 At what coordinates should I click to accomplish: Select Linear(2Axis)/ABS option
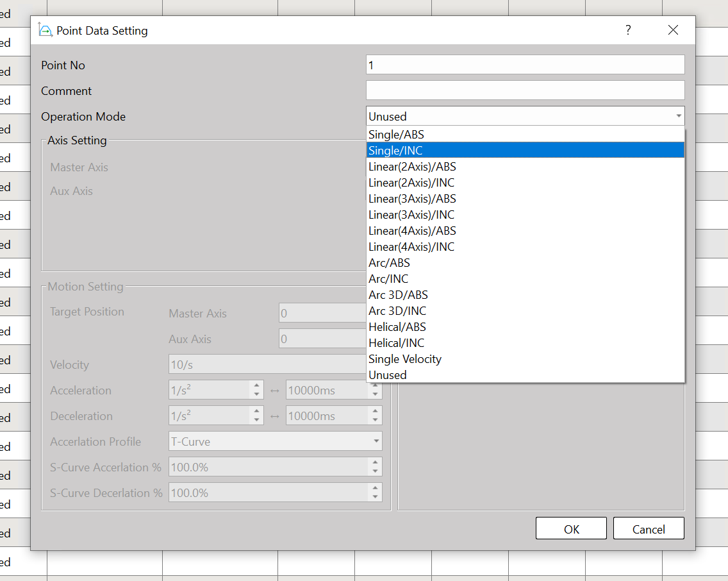tap(412, 167)
